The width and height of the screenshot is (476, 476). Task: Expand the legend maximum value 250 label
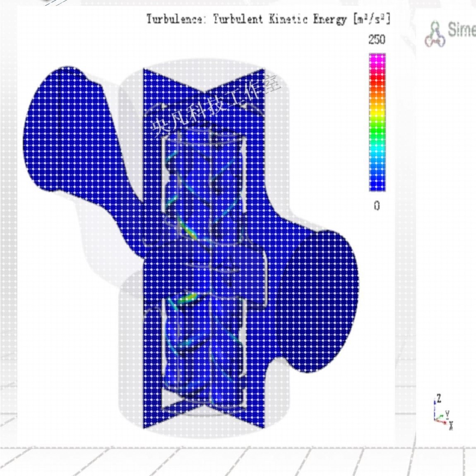coord(376,40)
